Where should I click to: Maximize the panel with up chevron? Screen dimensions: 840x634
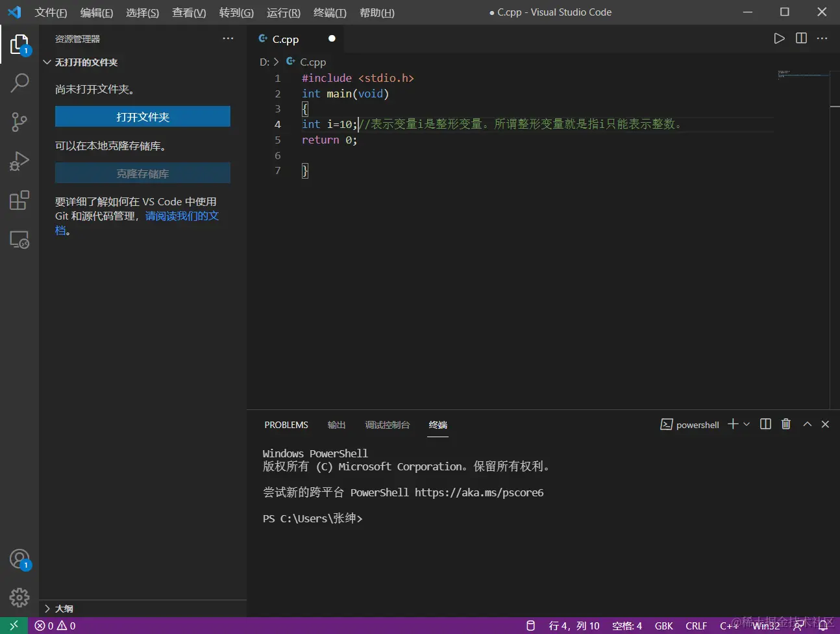tap(807, 424)
